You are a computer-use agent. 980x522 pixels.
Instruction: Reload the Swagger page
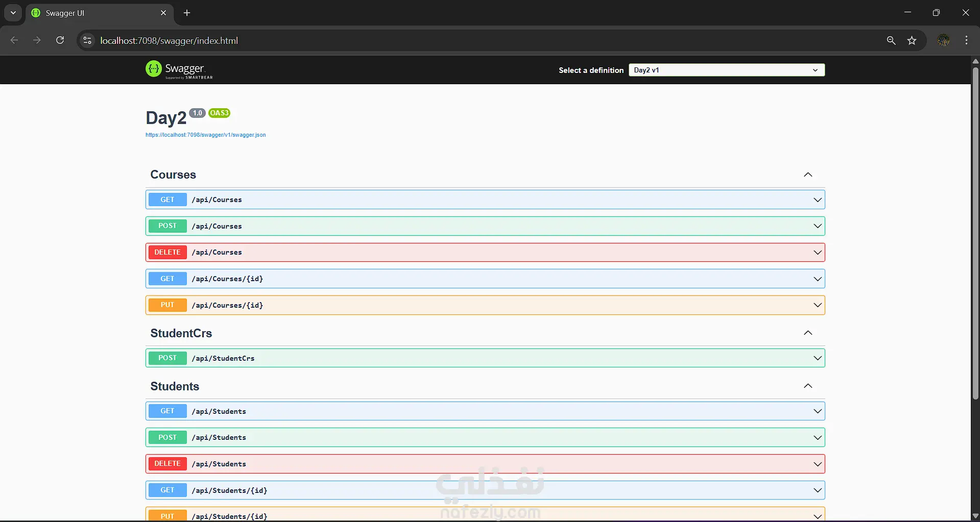[x=60, y=40]
